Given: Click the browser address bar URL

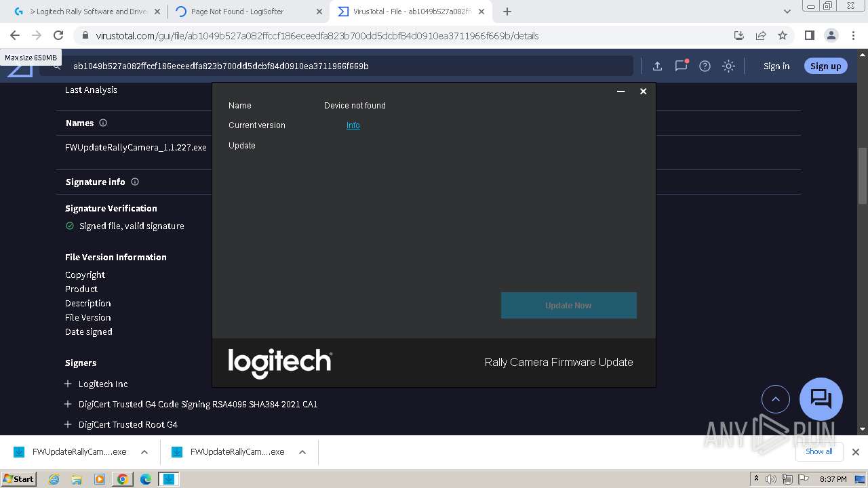Looking at the screenshot, I should point(317,36).
